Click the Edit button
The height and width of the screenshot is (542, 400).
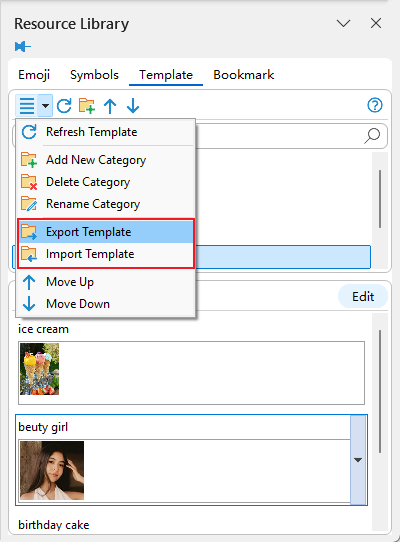pyautogui.click(x=363, y=297)
